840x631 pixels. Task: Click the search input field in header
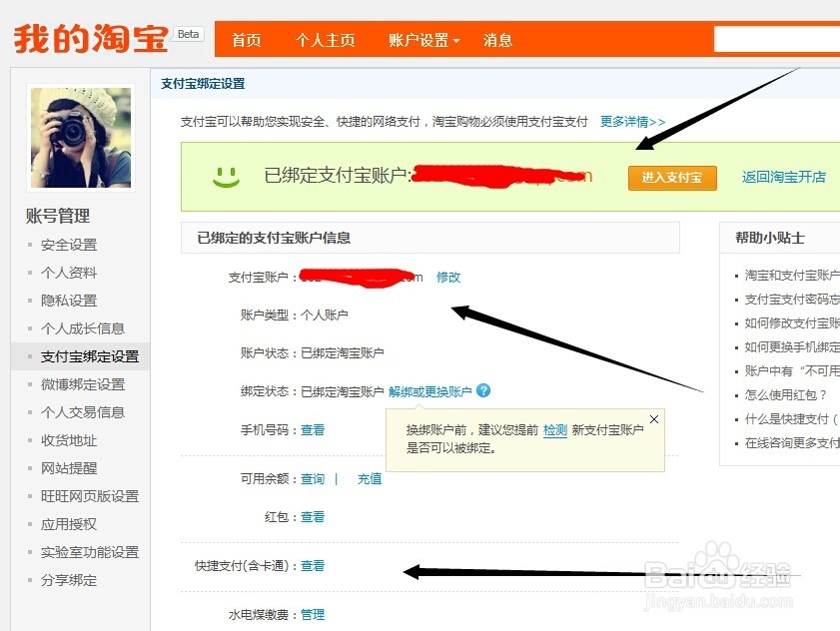click(x=777, y=40)
